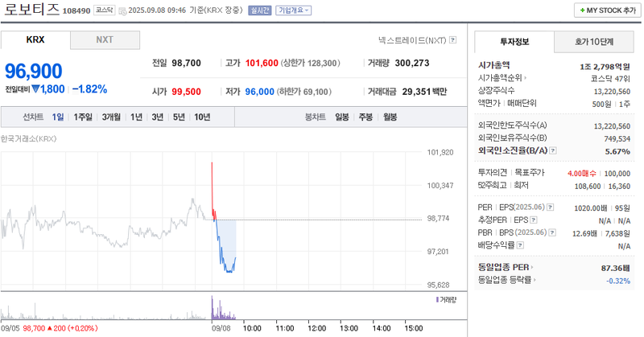This screenshot has width=644, height=337.
Task: Open help icon next to 외국인소진율(B/A)
Action: pyautogui.click(x=553, y=150)
